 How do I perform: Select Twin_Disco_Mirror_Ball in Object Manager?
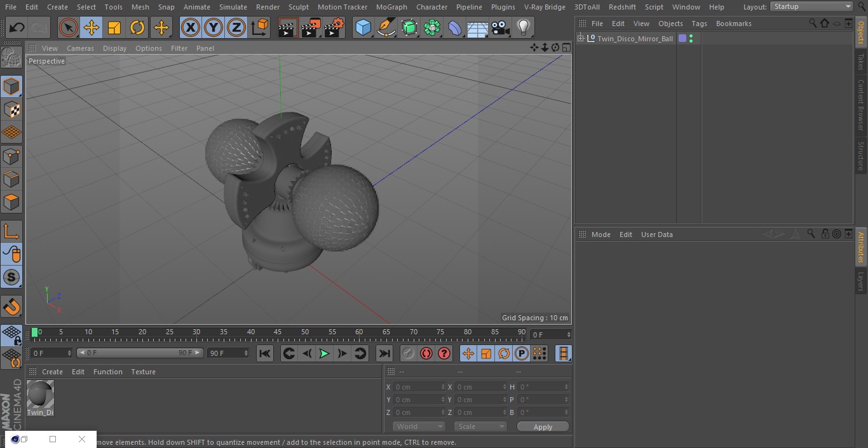coord(635,39)
